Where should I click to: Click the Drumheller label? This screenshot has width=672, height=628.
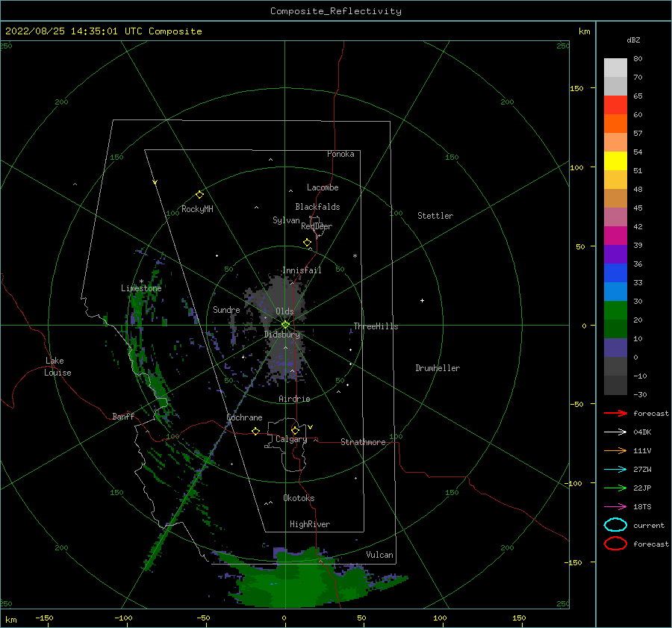438,368
